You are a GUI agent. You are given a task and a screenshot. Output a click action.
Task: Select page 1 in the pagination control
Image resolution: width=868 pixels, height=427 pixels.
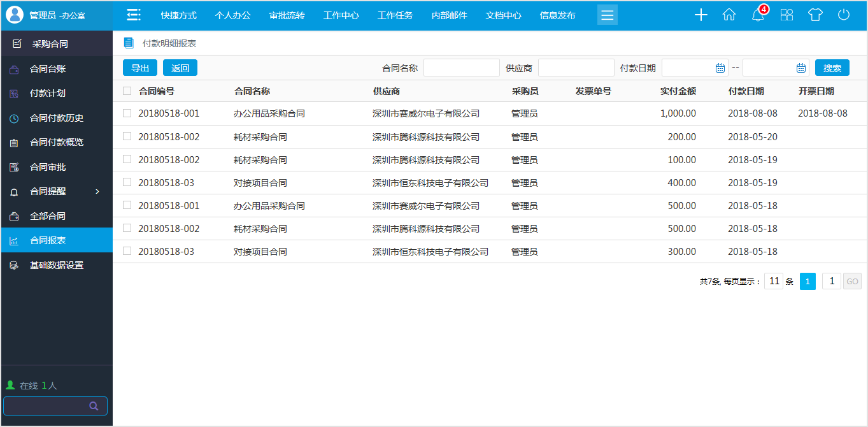(x=808, y=281)
